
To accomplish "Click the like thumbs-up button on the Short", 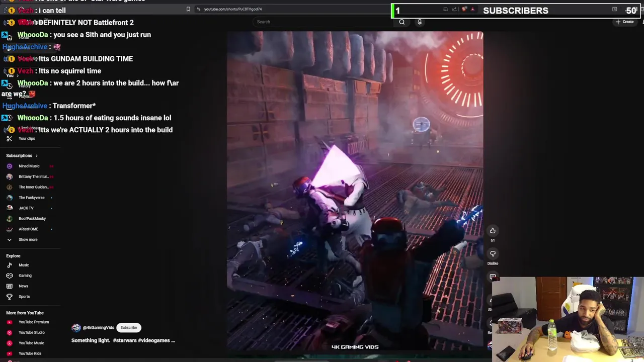I will pyautogui.click(x=493, y=231).
